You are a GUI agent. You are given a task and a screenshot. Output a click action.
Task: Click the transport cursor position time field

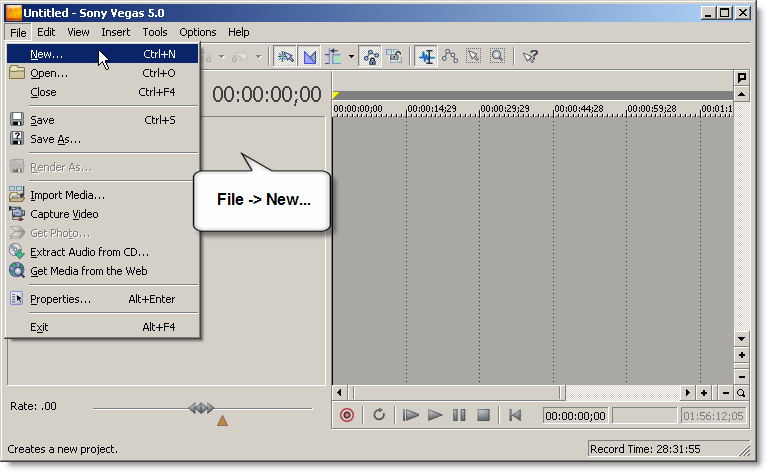575,416
